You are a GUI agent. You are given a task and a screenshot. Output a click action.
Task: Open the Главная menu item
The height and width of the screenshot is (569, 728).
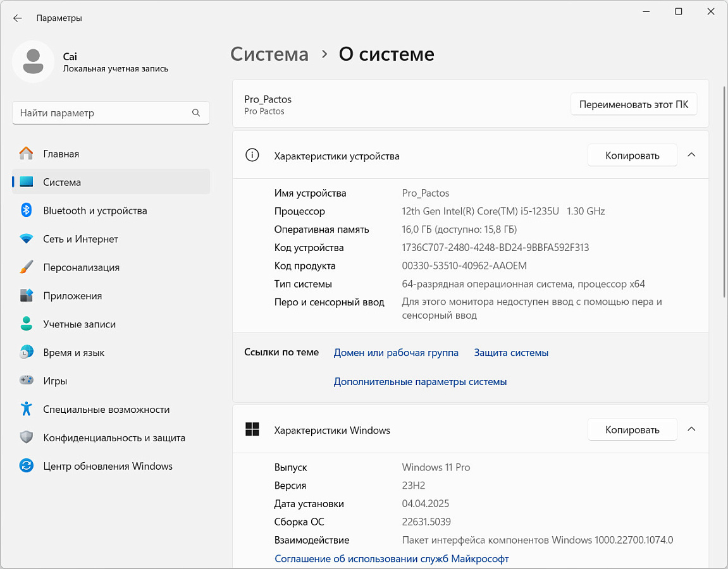click(111, 154)
